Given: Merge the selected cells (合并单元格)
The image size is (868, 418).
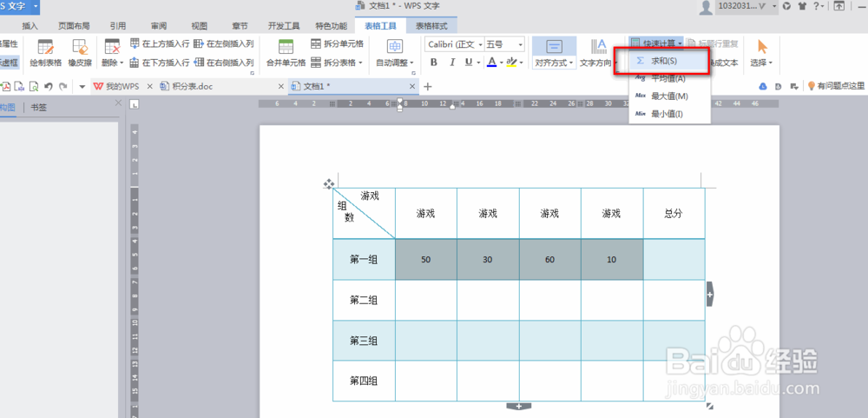Looking at the screenshot, I should coord(286,53).
